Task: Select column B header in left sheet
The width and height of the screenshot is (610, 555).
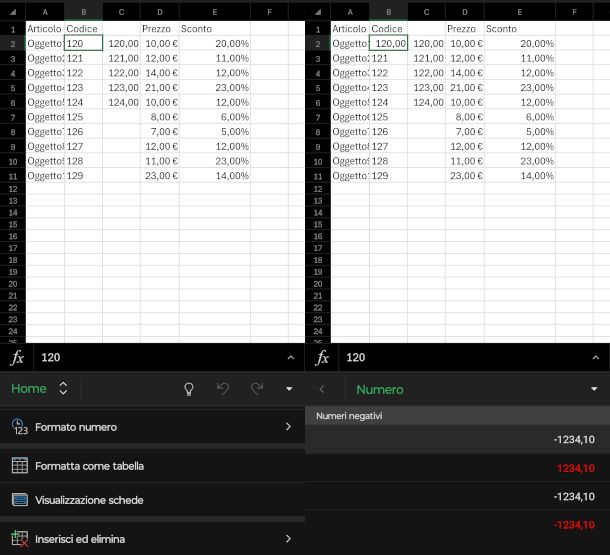Action: coord(84,12)
